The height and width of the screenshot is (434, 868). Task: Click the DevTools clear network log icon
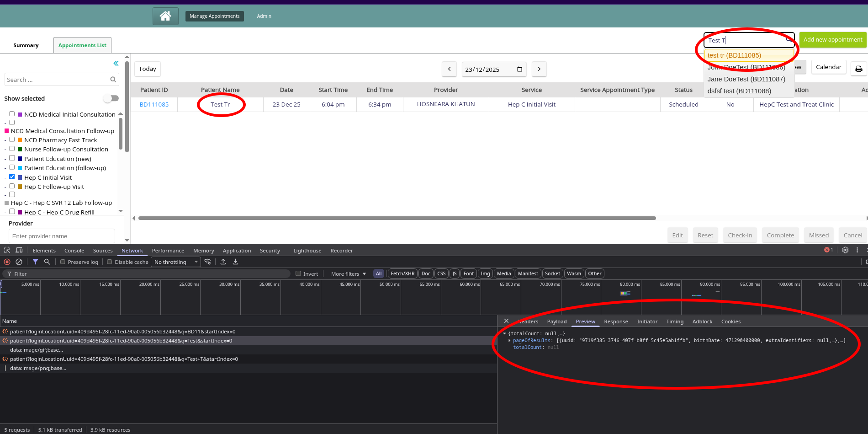19,262
